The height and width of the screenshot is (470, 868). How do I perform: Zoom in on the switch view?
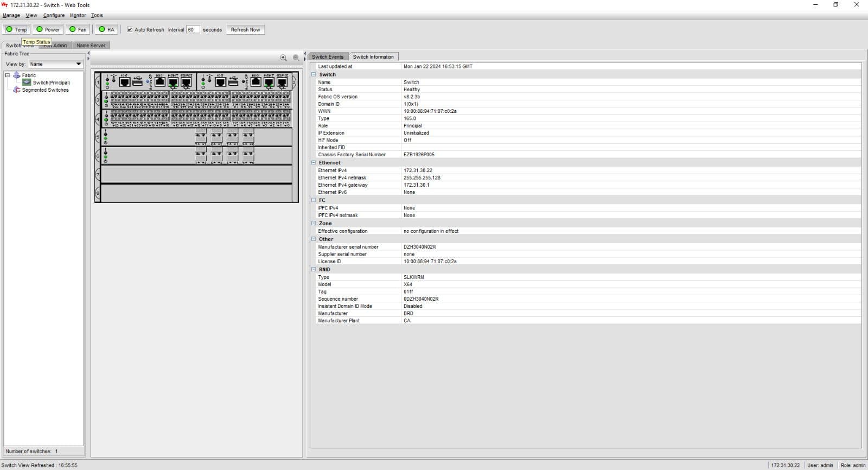[x=283, y=58]
